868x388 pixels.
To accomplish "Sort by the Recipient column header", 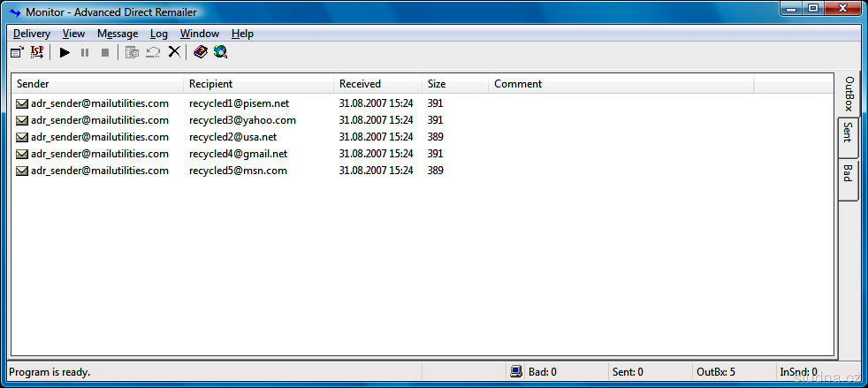I will (x=258, y=84).
